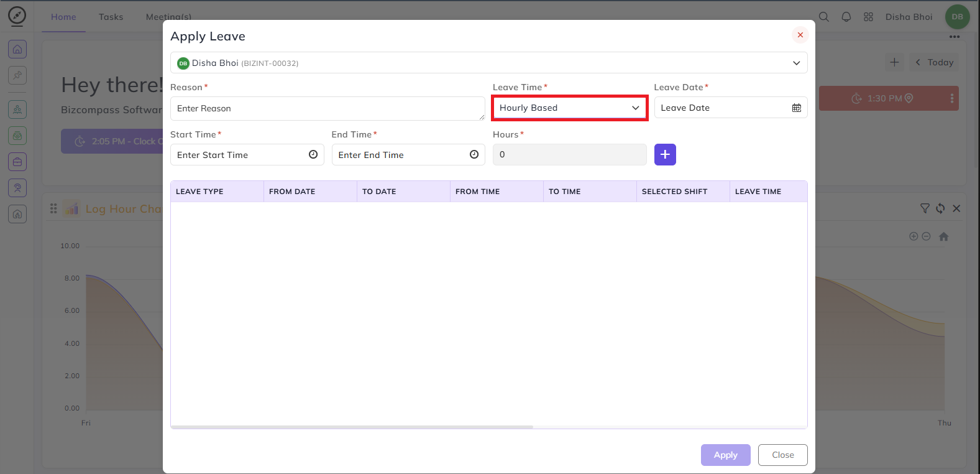Close the Log Hour chart widget
Viewport: 980px width, 474px height.
[x=956, y=208]
